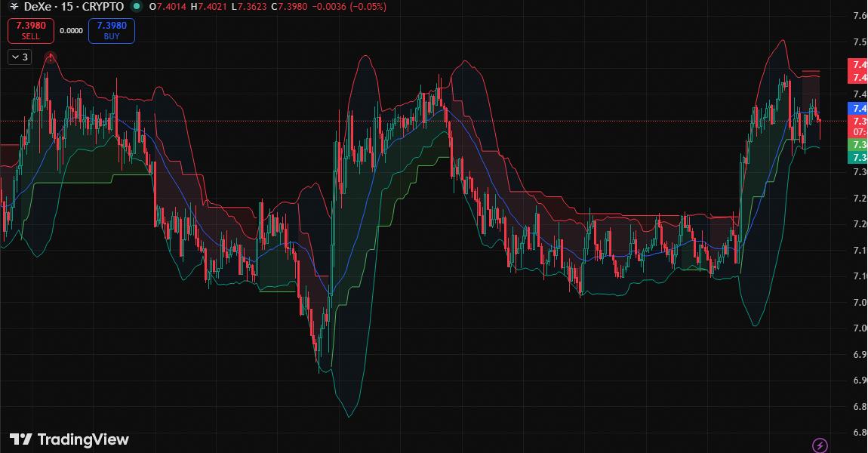The width and height of the screenshot is (868, 453).
Task: Click the purple lightning bolt icon
Action: (820, 445)
